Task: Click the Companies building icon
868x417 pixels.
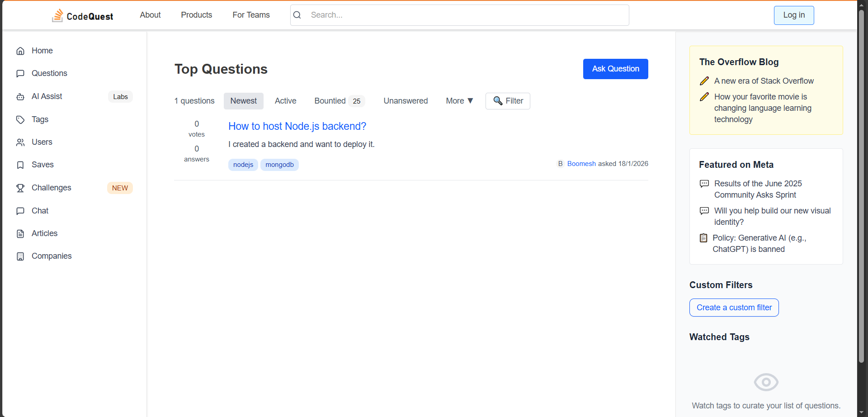Action: [x=20, y=256]
